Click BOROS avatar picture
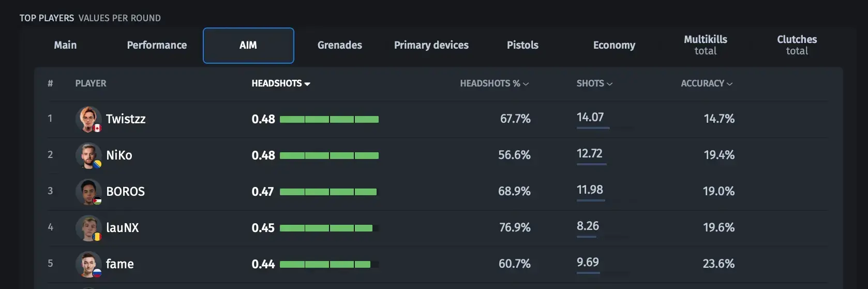The width and height of the screenshot is (868, 289). coord(88,192)
